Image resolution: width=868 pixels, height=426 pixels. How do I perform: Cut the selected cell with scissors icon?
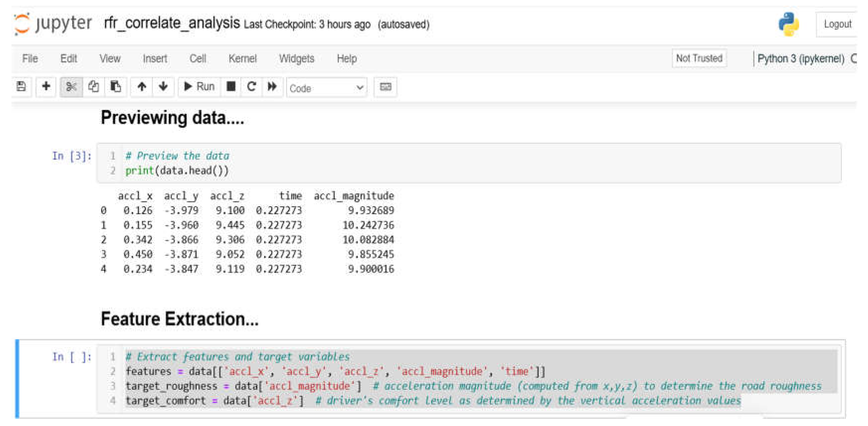click(71, 86)
